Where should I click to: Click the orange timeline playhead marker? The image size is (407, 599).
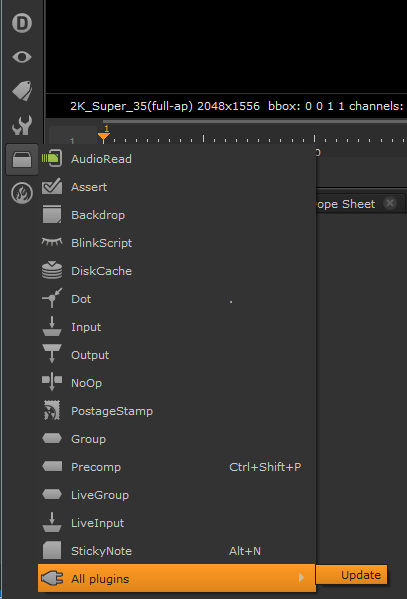click(104, 136)
